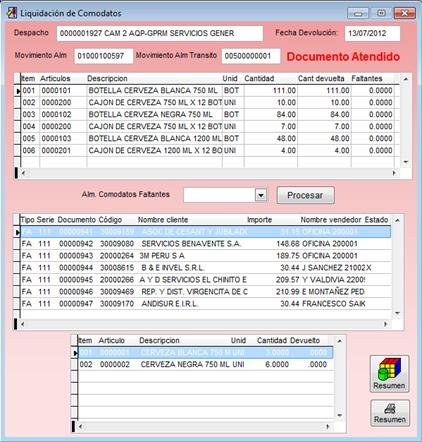
Task: Click vendor E MONTAÑEZ PED cell
Action: click(333, 292)
